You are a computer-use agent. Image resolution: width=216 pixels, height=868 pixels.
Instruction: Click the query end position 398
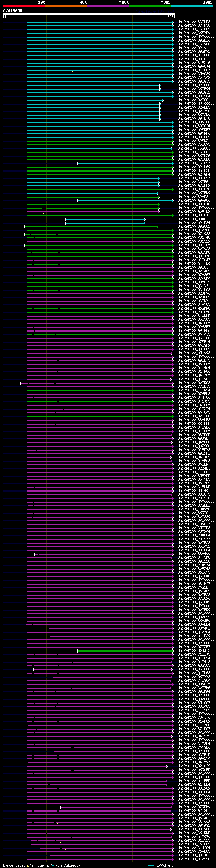click(170, 17)
